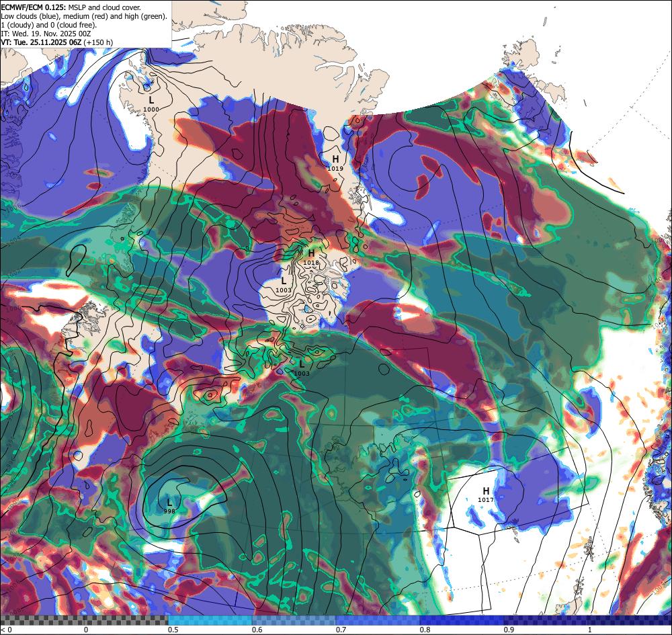Click the '0.5' color scale label
The height and width of the screenshot is (635, 672).
click(173, 630)
